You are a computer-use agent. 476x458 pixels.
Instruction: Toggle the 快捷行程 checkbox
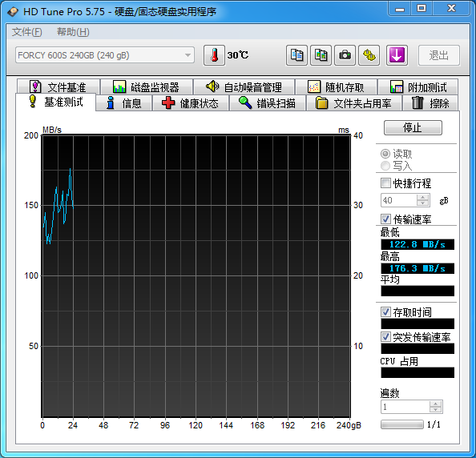[385, 183]
